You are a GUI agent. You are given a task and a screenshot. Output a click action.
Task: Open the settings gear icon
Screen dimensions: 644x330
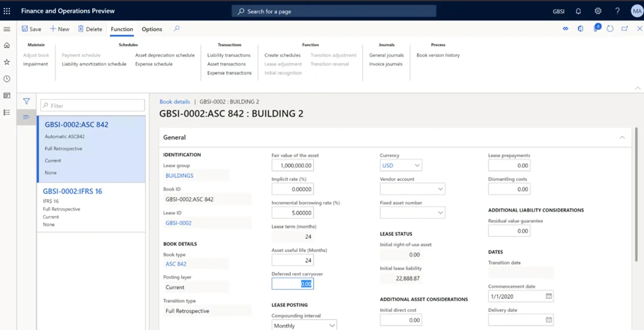coord(598,11)
